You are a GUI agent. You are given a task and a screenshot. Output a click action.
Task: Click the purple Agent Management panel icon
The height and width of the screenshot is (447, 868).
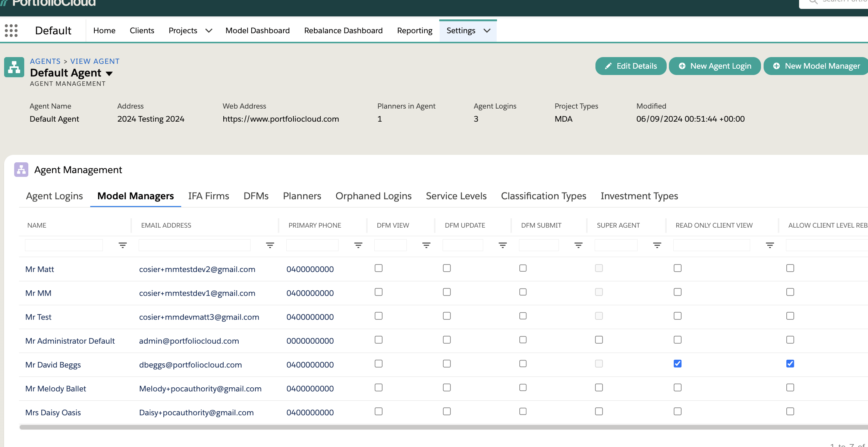[x=21, y=170]
